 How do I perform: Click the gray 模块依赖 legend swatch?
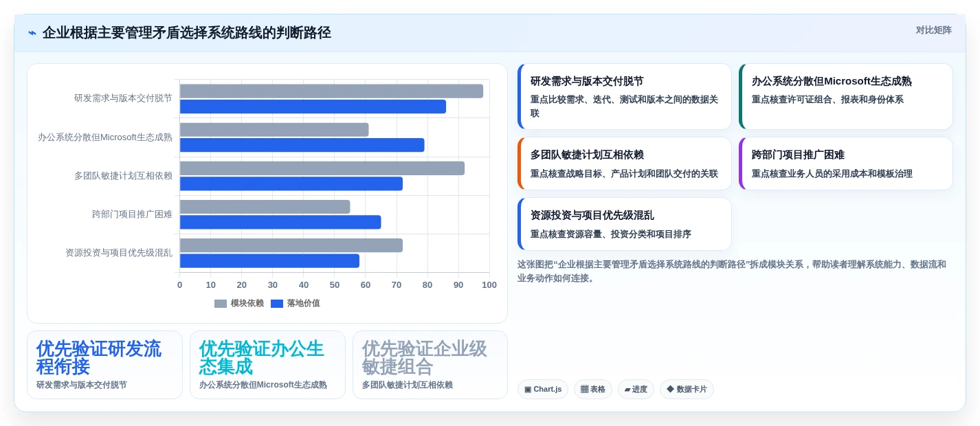(x=221, y=304)
